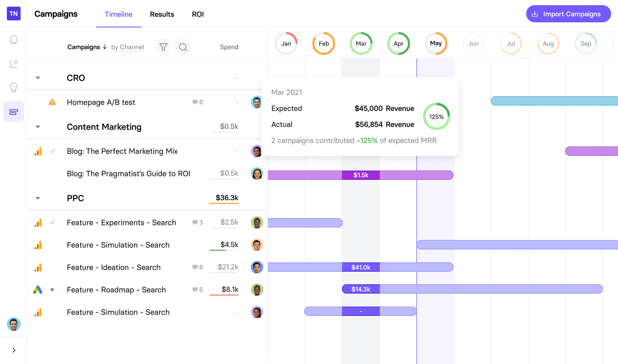The width and height of the screenshot is (618, 364).
Task: Click the TN workspace logo
Action: (14, 14)
